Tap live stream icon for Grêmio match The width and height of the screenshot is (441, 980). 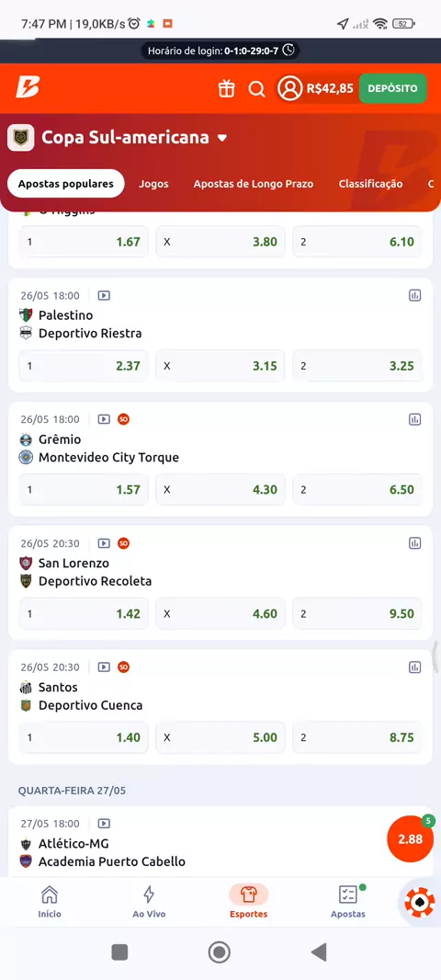(x=105, y=419)
